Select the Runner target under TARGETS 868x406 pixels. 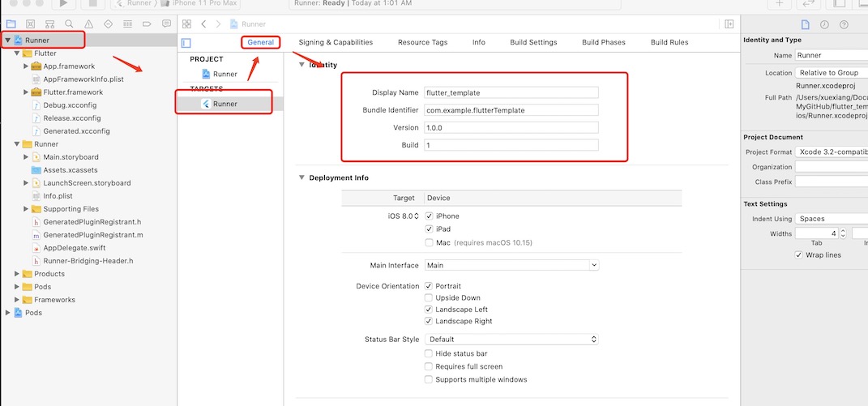(220, 104)
